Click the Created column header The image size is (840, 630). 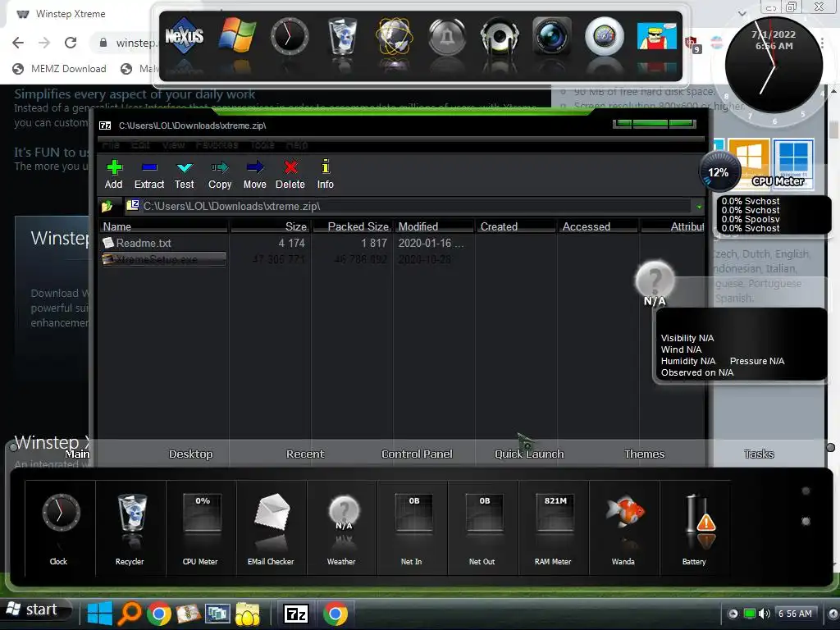pos(517,226)
